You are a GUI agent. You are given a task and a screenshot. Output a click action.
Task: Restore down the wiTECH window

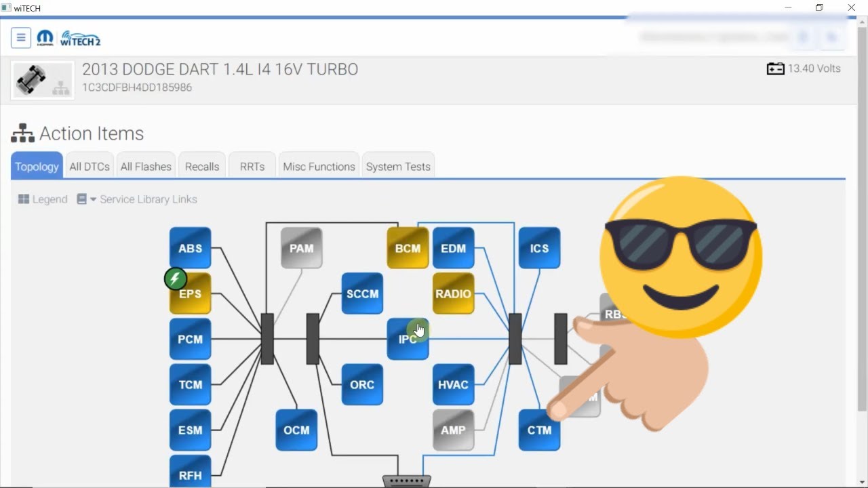pyautogui.click(x=819, y=7)
